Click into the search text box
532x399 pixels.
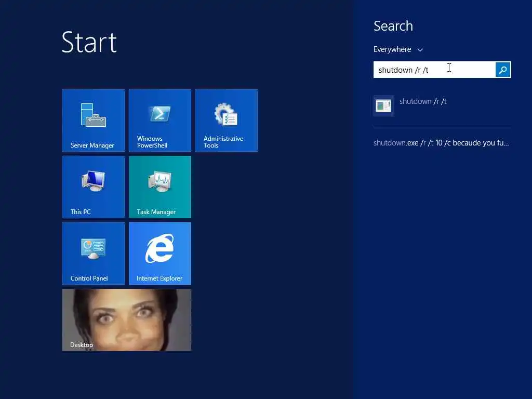point(434,70)
